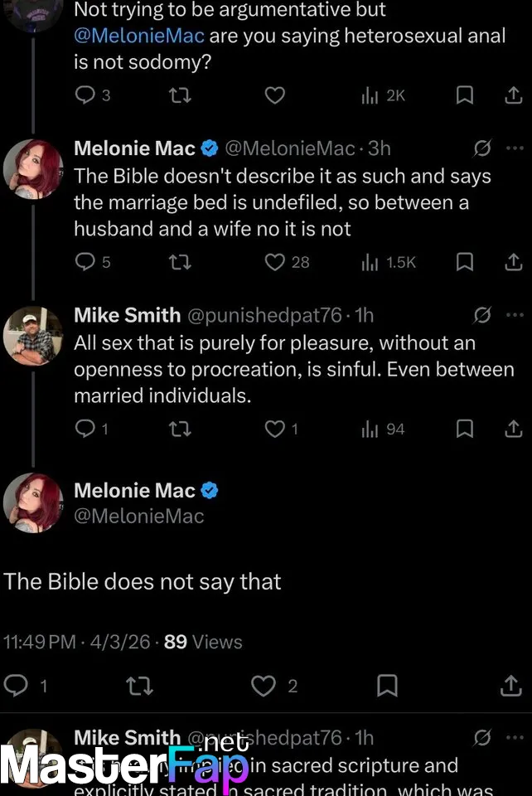
Task: Open Mike Smith's profile from his name
Action: tap(127, 315)
